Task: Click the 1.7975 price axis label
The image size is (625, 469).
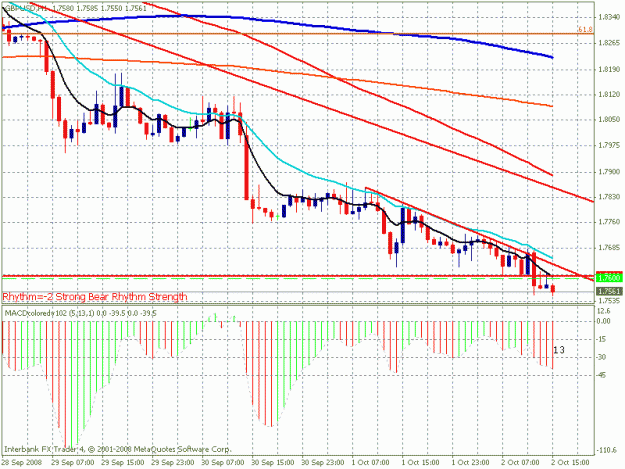Action: tap(610, 145)
